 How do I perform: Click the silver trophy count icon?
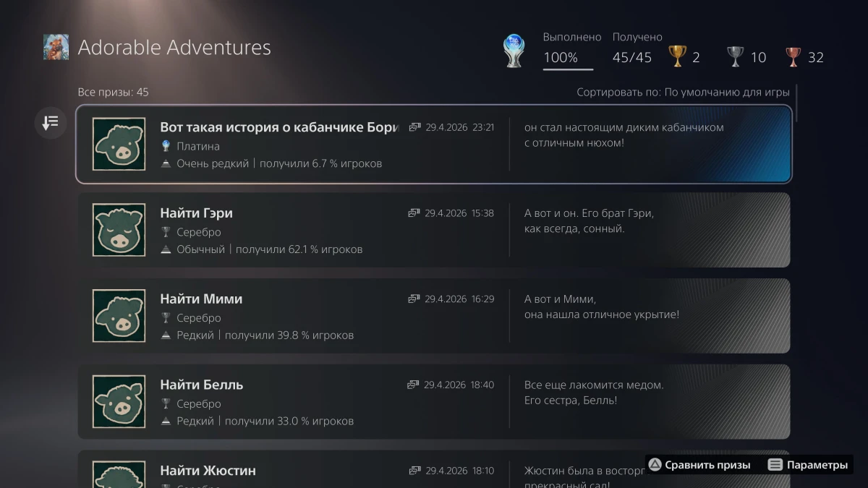point(735,57)
